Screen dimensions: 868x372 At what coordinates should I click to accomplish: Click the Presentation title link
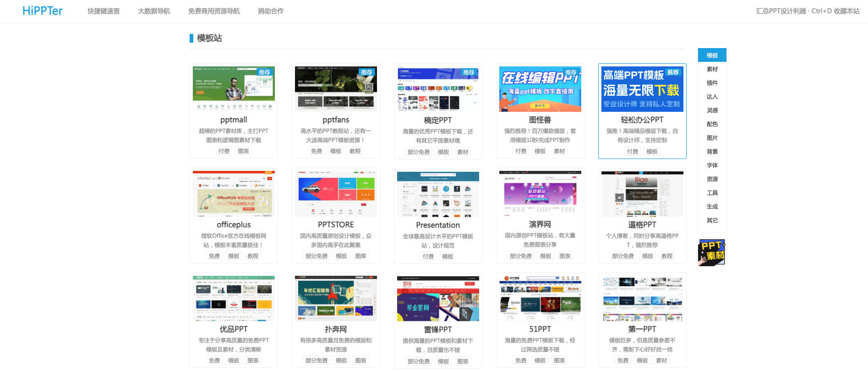438,225
